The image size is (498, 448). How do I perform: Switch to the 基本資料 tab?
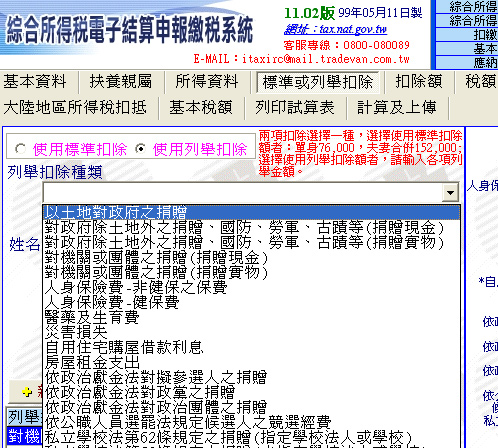(x=35, y=82)
